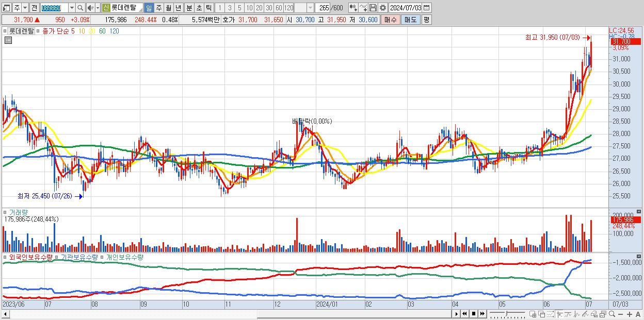Screen dimensions: 644x320
Task: Select the 분 minute period tab
Action: click(x=189, y=8)
